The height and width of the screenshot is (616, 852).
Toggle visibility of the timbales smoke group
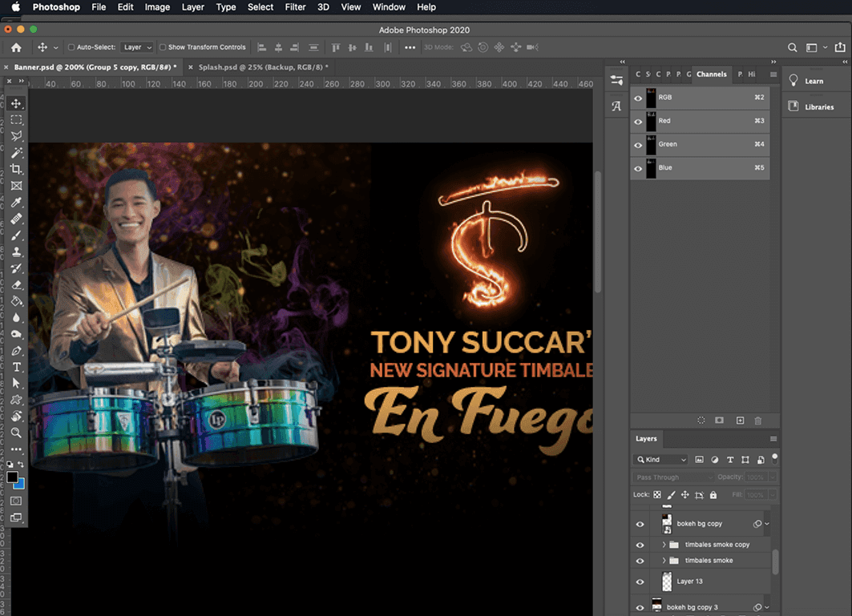pos(640,560)
